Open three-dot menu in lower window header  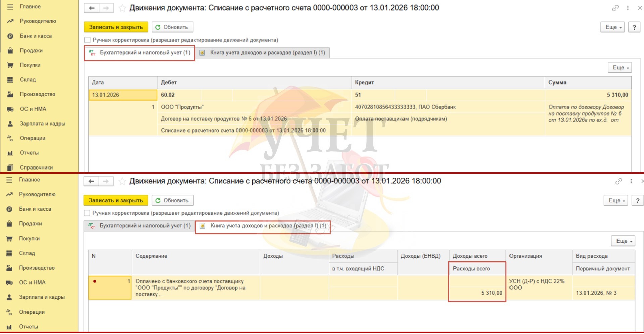pos(631,181)
